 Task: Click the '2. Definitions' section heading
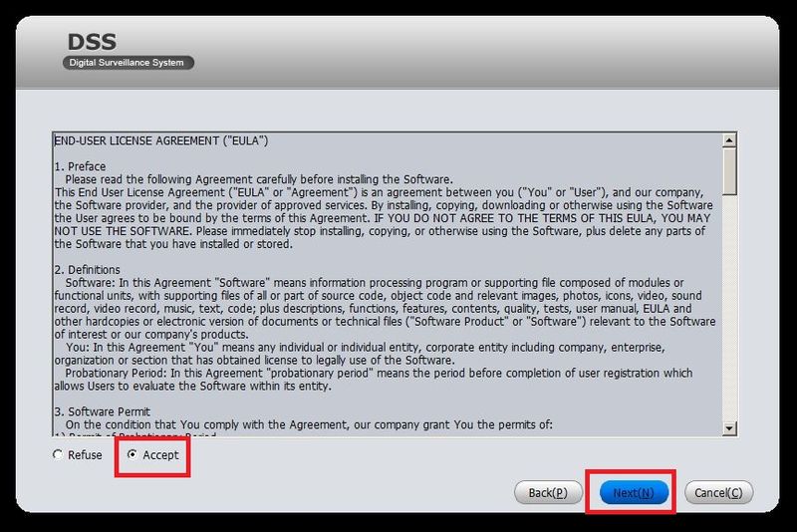pos(88,270)
